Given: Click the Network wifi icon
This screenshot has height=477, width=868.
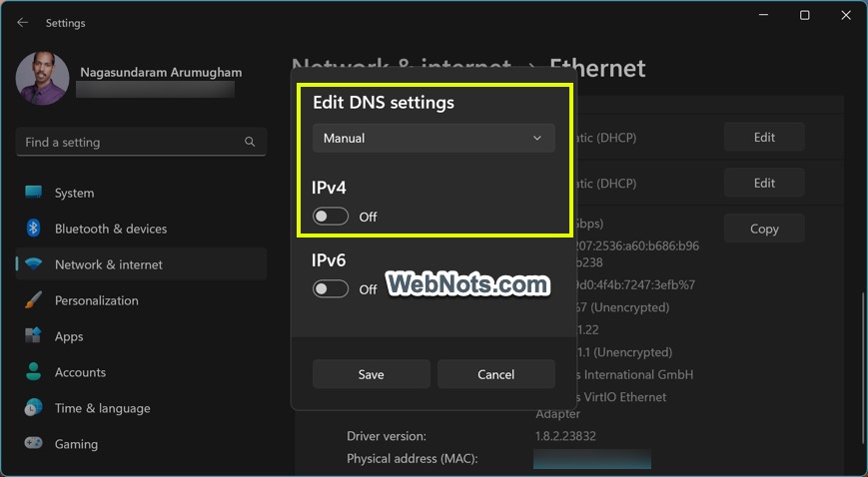Looking at the screenshot, I should click(x=33, y=264).
